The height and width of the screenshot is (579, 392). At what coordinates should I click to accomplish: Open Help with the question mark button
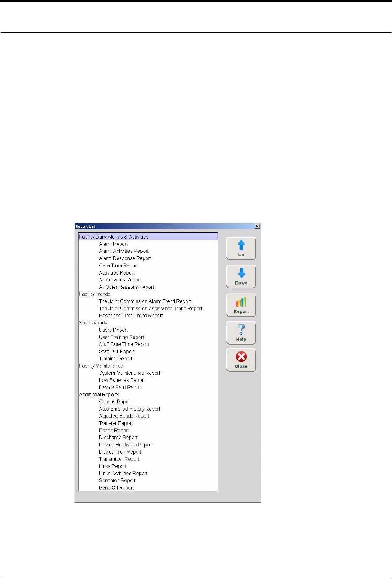coord(241,333)
